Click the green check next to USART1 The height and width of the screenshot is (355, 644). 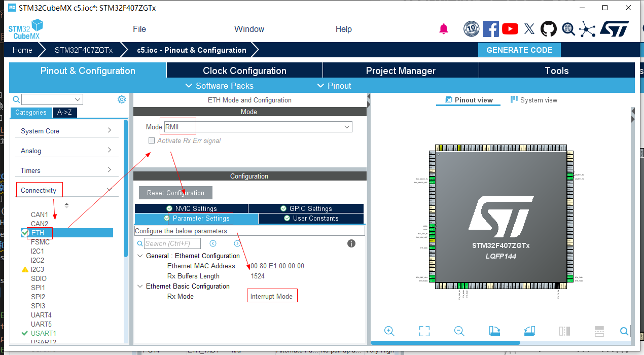tap(24, 333)
